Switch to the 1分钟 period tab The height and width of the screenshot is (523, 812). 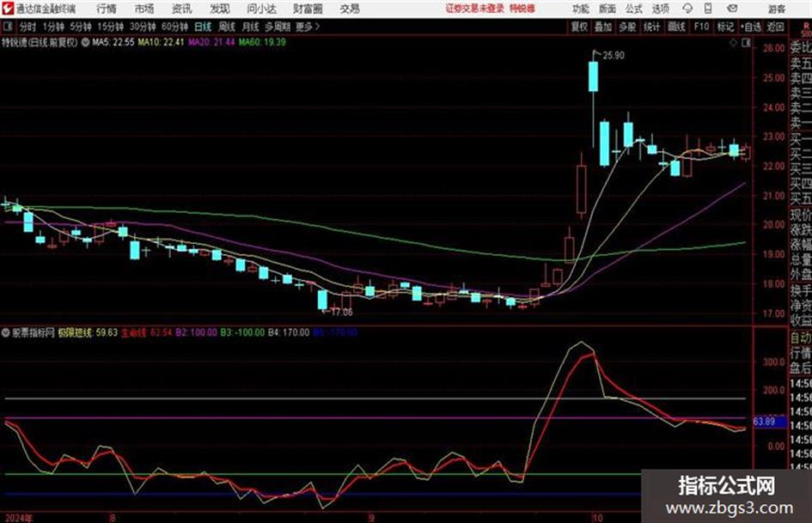point(53,27)
